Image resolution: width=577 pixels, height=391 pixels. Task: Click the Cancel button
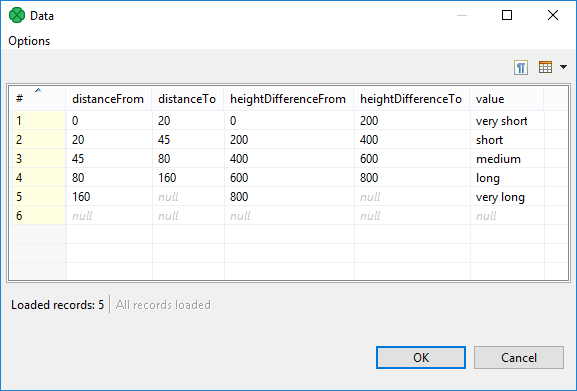click(518, 358)
